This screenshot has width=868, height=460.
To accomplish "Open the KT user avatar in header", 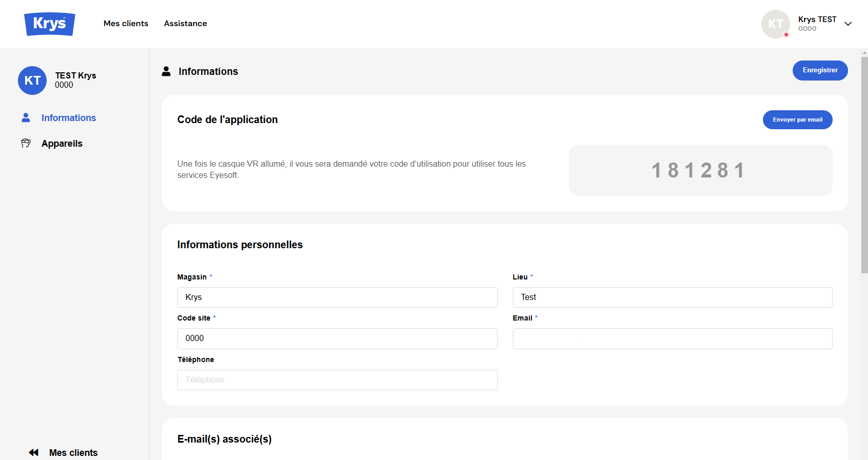I will 776,24.
